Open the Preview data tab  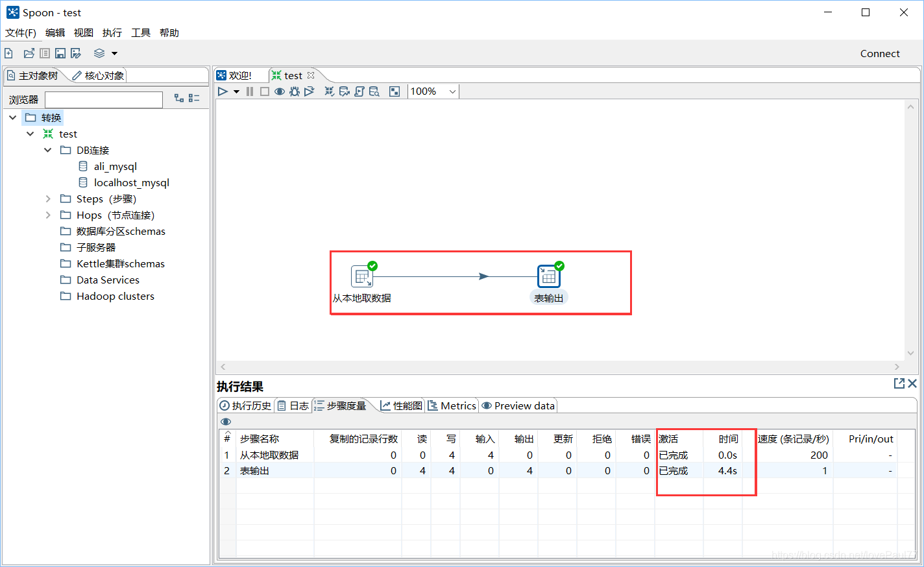coord(518,405)
